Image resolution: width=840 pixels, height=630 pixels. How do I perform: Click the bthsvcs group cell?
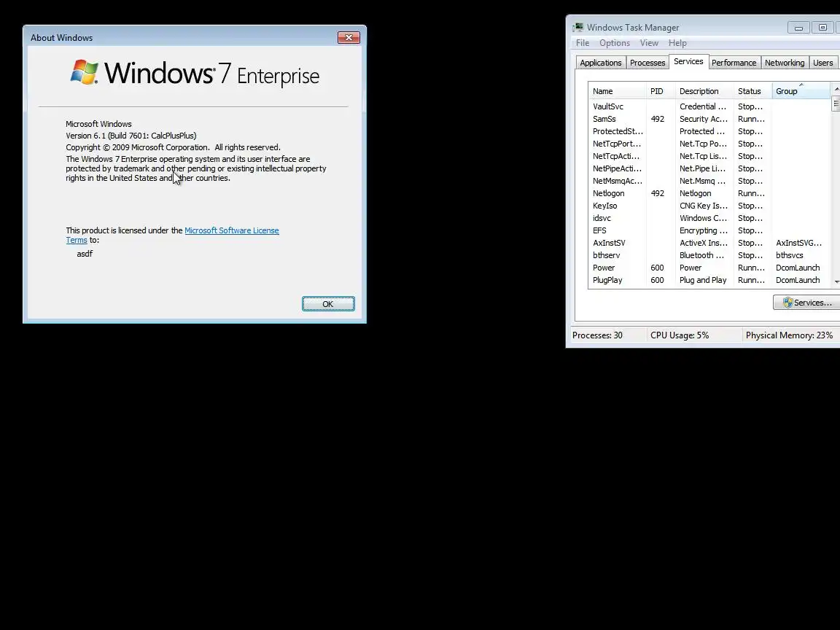click(789, 255)
